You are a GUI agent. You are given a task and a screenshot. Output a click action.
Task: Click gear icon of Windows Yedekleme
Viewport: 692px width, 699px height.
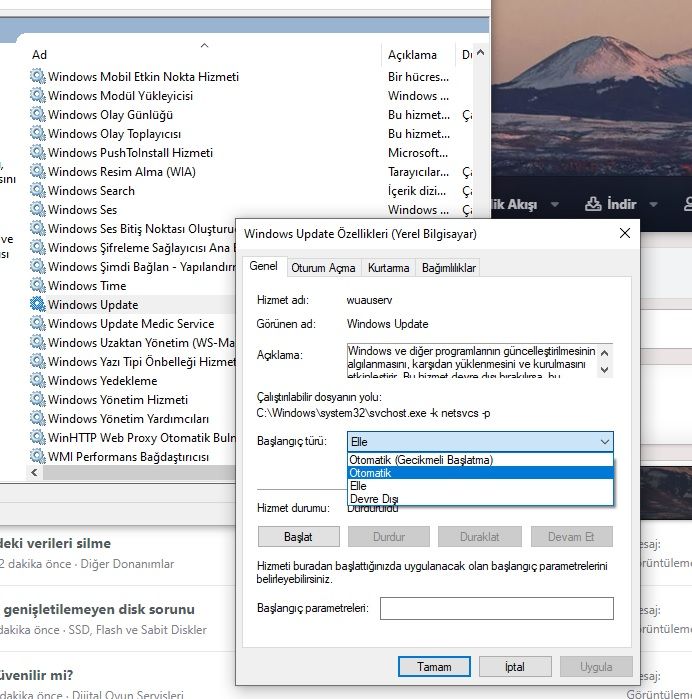tap(38, 380)
